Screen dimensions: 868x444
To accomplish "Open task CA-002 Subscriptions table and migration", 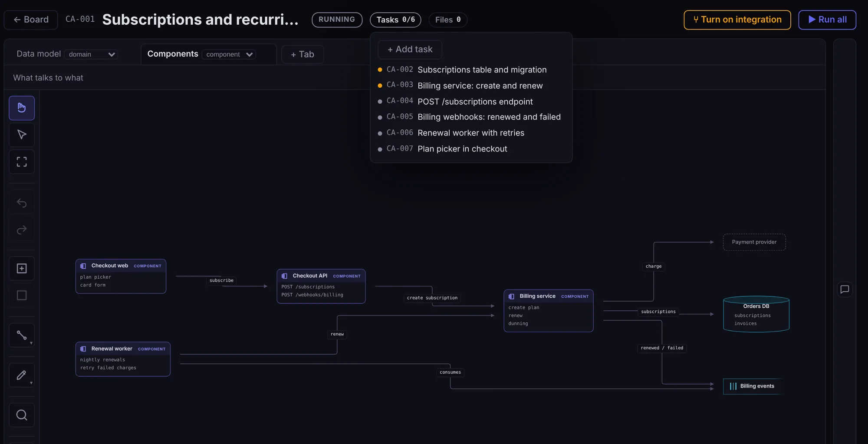I will tap(471, 70).
